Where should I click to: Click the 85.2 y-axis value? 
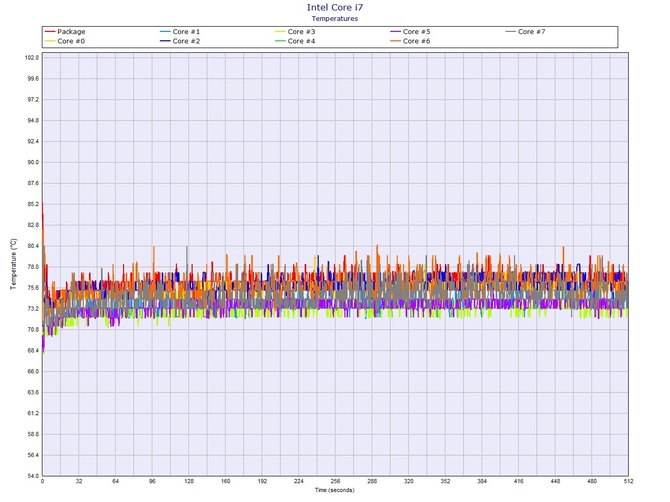click(33, 204)
